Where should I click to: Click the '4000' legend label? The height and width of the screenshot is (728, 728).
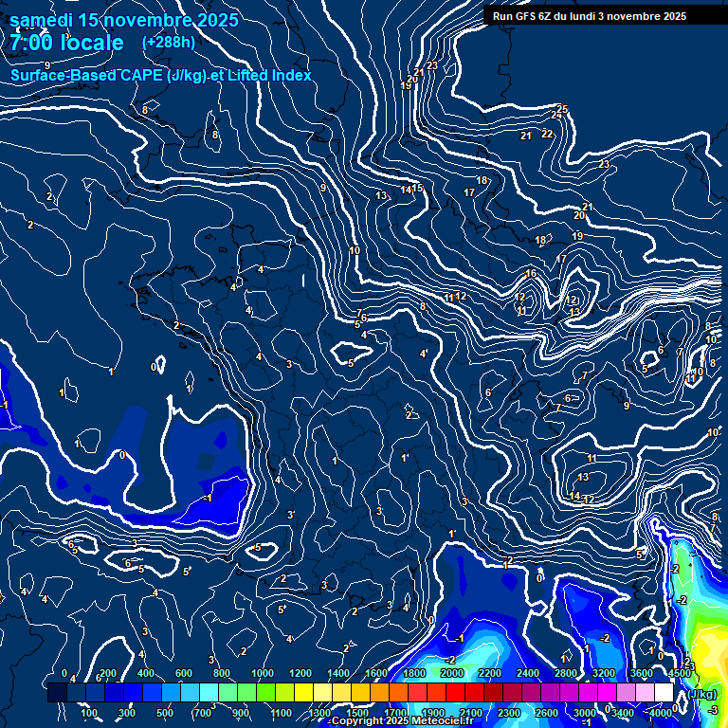click(661, 713)
